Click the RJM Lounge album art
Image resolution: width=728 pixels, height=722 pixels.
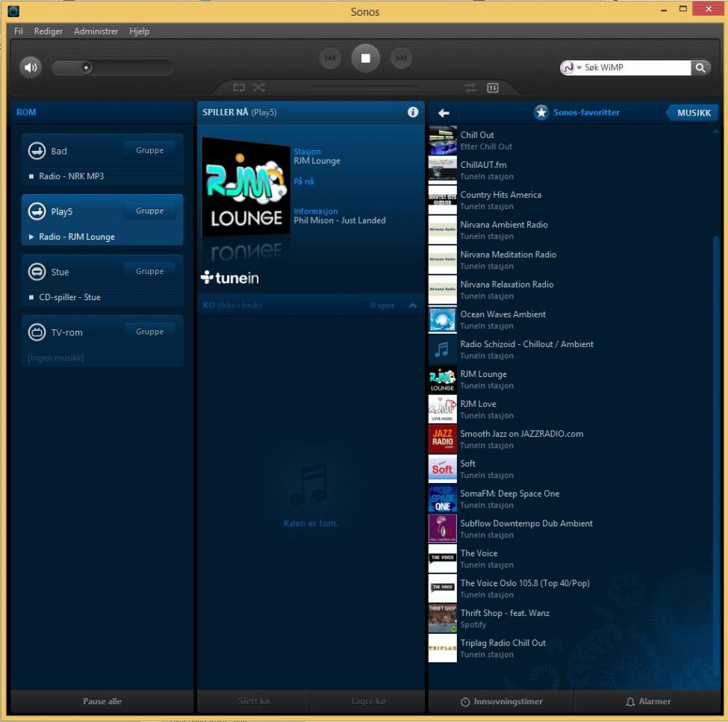click(245, 187)
